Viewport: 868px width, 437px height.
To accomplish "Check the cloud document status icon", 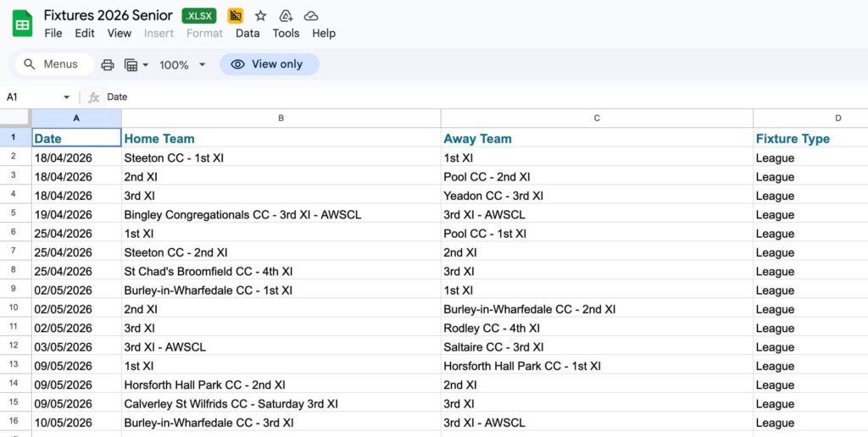I will 311,16.
